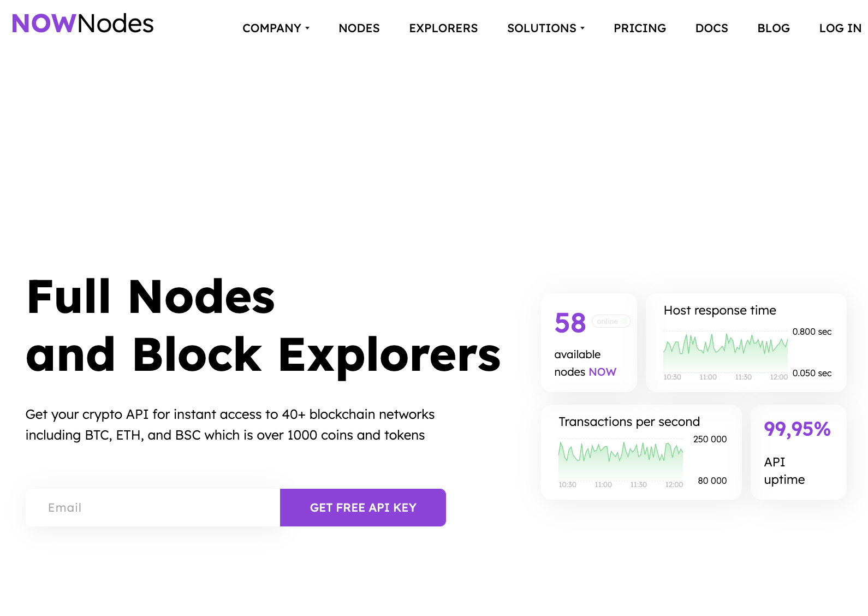Click LOG IN in the navigation
The width and height of the screenshot is (868, 616).
click(840, 28)
